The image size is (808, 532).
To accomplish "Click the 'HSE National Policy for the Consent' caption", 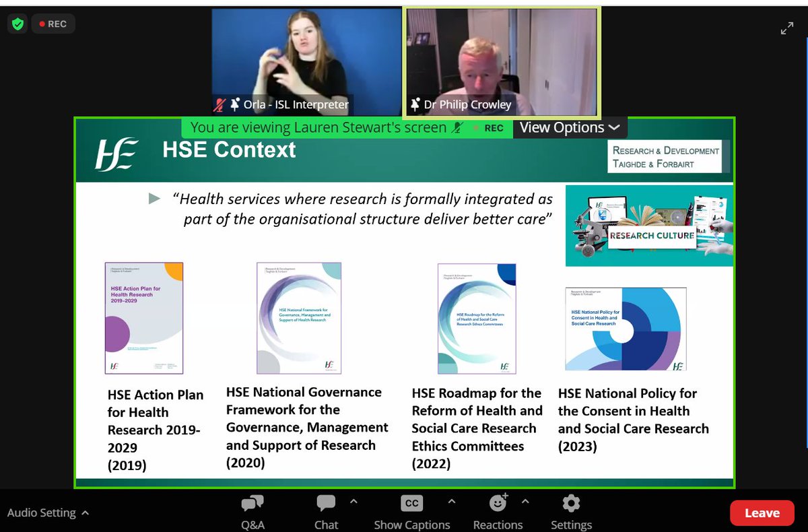I will (x=634, y=420).
